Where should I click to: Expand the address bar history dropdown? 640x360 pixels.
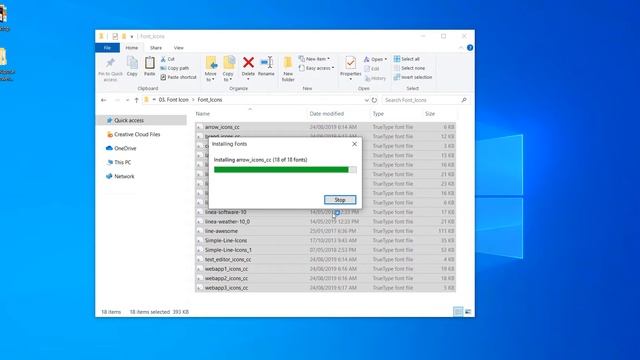367,100
